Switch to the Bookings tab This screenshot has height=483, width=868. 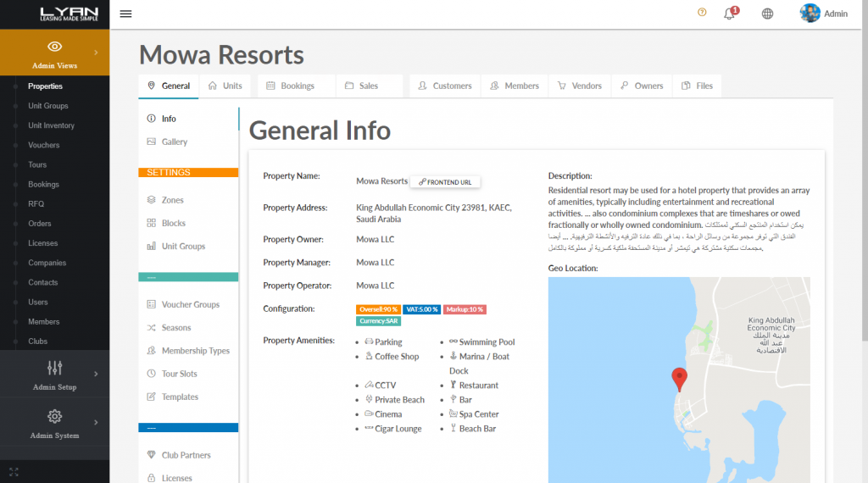[290, 86]
